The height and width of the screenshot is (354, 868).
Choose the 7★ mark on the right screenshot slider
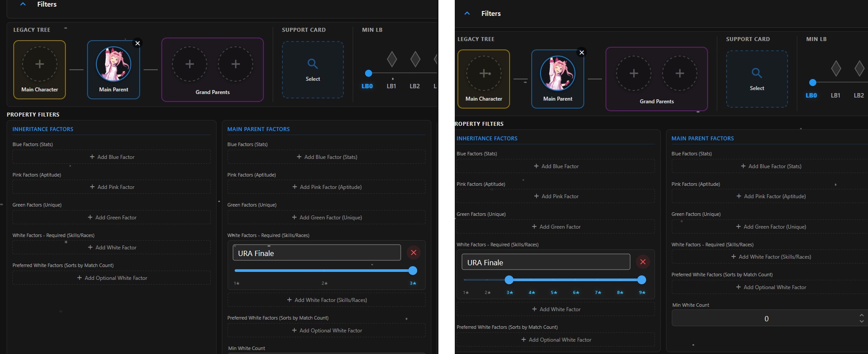[598, 293]
